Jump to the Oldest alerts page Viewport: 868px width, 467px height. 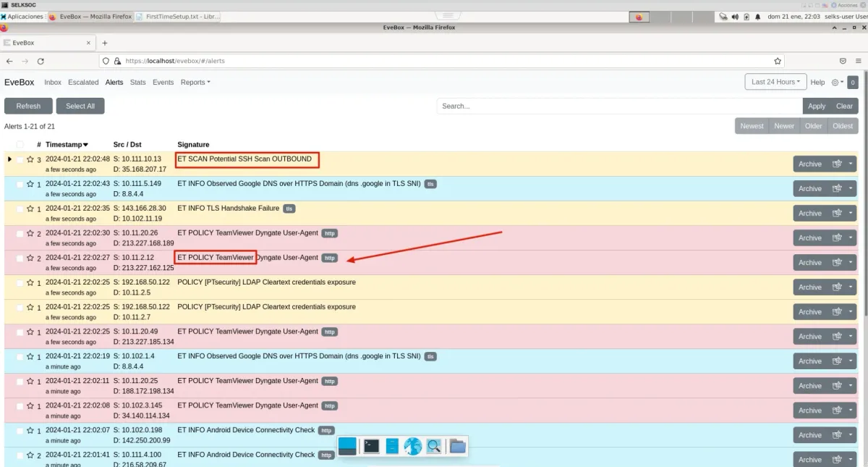pyautogui.click(x=843, y=126)
